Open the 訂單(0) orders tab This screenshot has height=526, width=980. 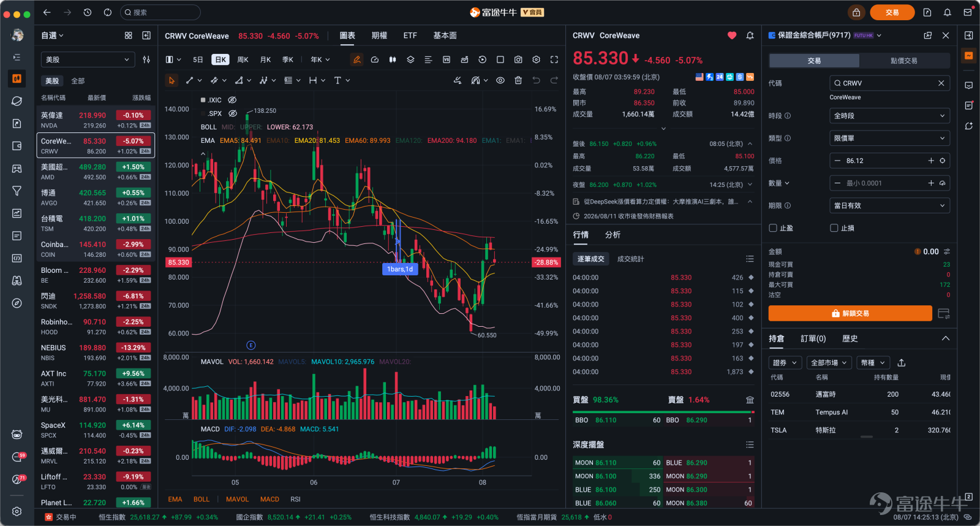point(813,338)
